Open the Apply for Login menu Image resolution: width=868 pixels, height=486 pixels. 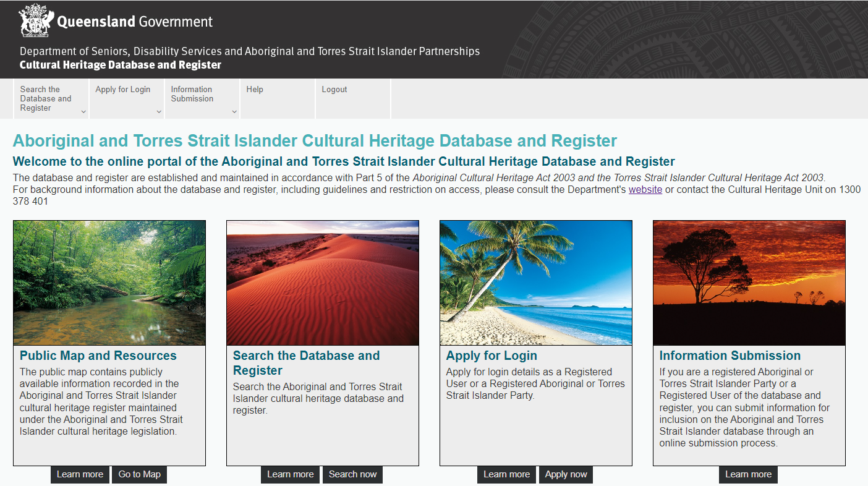click(x=127, y=98)
